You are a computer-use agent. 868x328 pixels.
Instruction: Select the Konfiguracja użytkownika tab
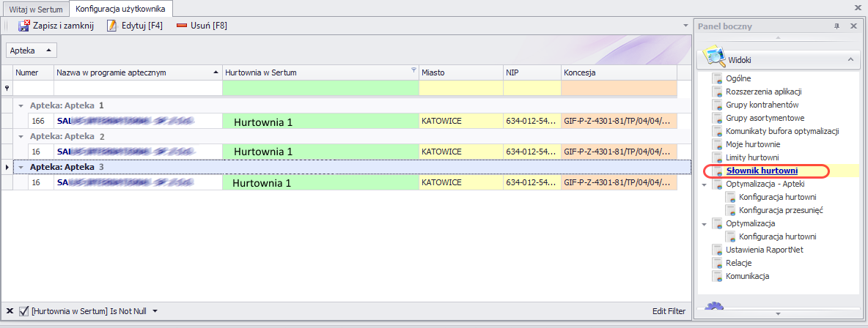[122, 10]
